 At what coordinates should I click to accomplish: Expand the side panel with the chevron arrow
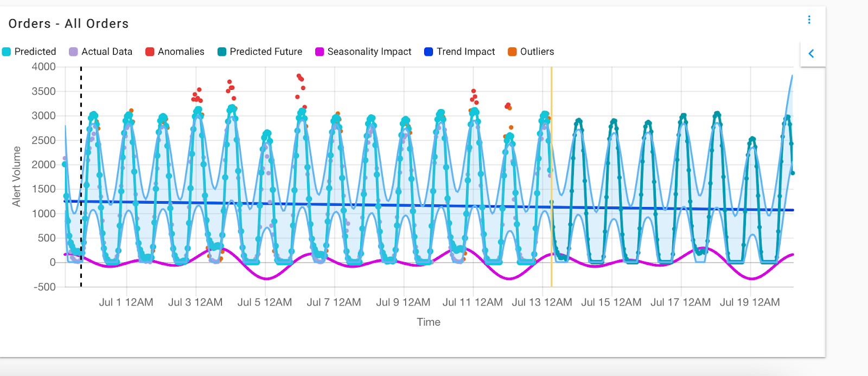point(812,54)
